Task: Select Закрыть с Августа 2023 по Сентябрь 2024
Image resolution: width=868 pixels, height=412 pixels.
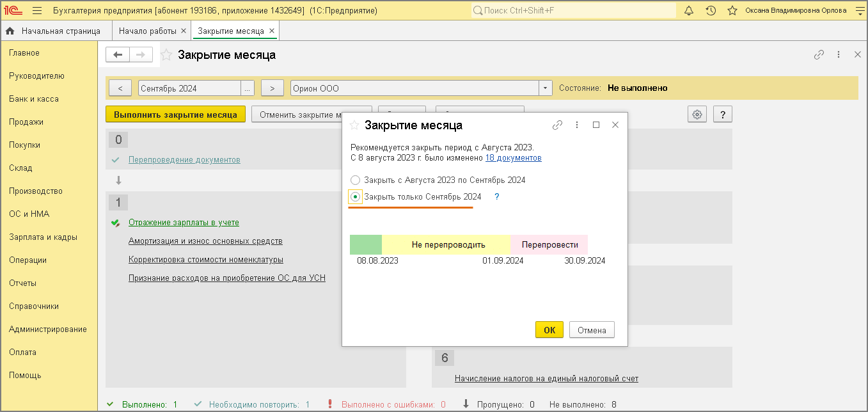Action: [356, 180]
